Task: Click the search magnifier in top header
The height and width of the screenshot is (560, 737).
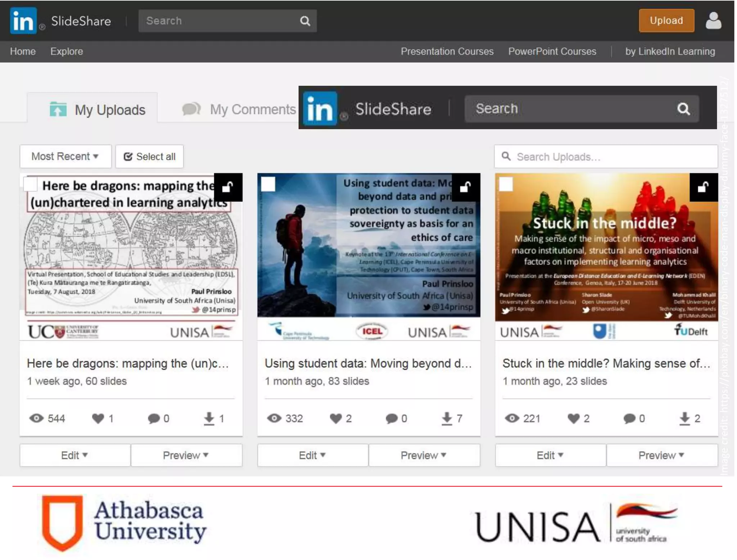Action: tap(305, 21)
